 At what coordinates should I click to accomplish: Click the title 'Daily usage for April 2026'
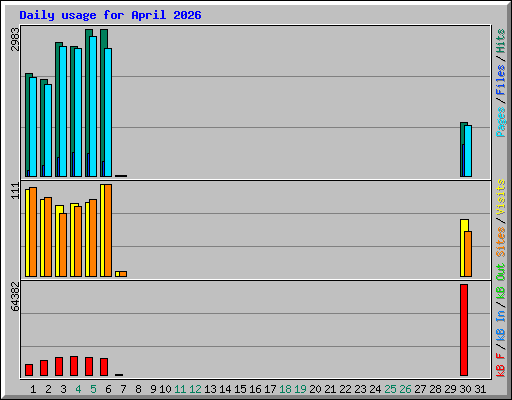pos(110,15)
